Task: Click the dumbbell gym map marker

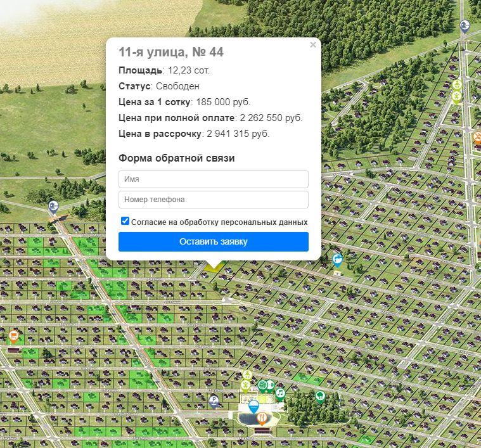Action: tap(270, 386)
